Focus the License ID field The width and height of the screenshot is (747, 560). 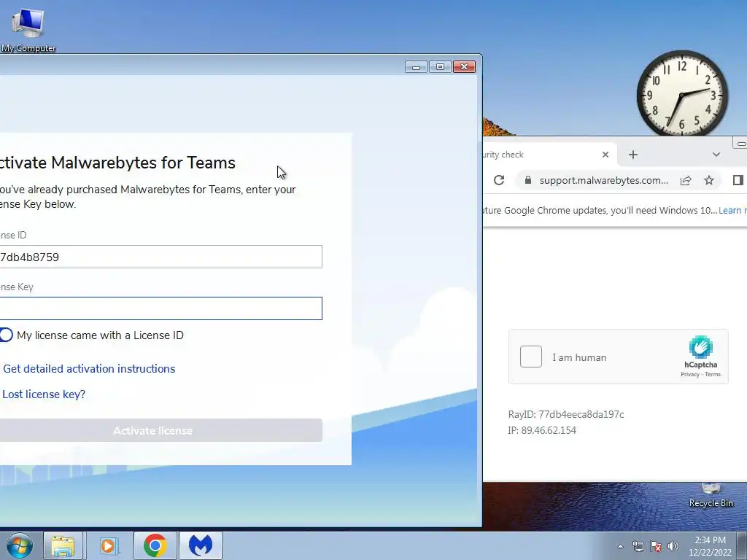coord(160,257)
